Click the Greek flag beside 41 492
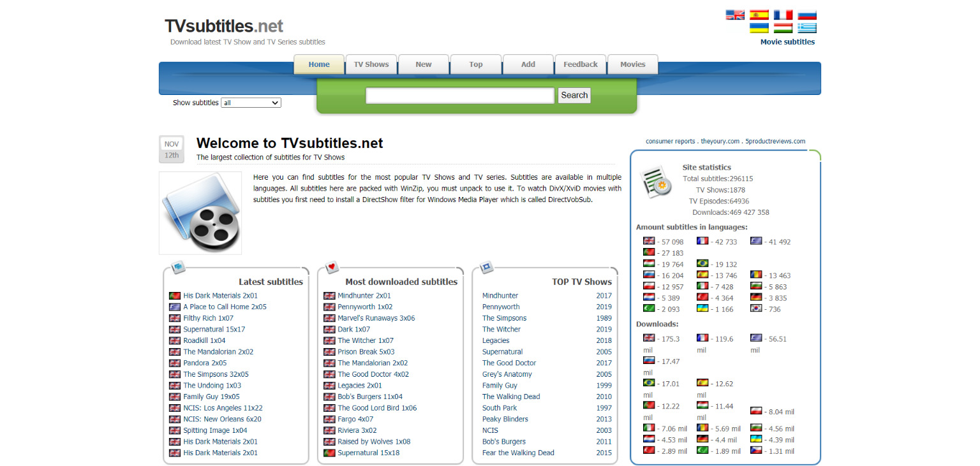 pyautogui.click(x=756, y=241)
